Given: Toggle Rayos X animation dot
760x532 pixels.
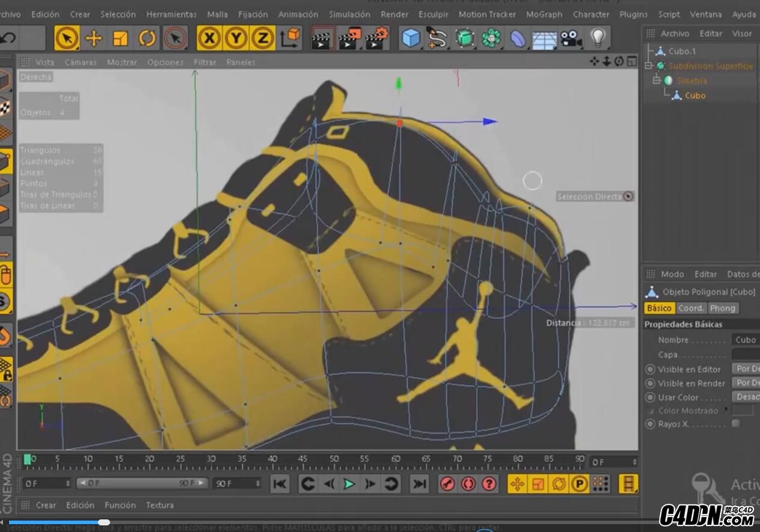Looking at the screenshot, I should coord(650,424).
